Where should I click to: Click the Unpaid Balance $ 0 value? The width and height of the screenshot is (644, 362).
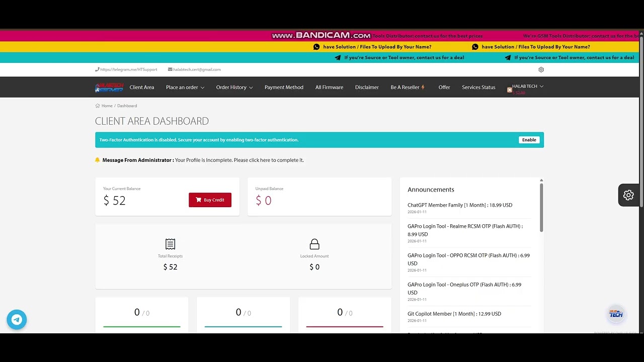(263, 201)
